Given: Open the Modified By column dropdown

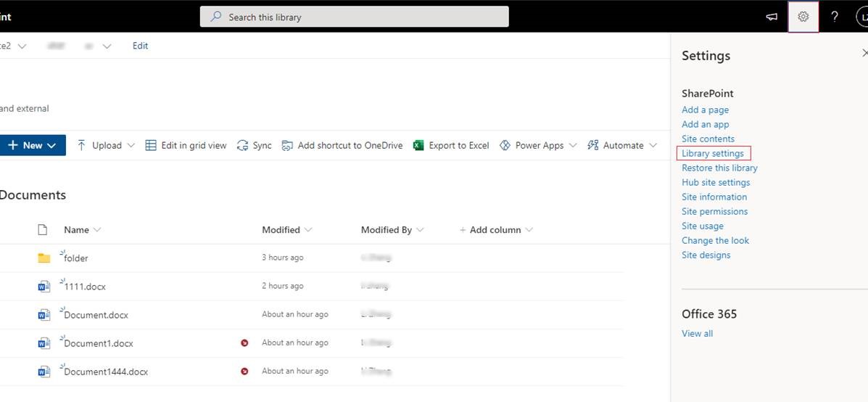Looking at the screenshot, I should [x=420, y=230].
